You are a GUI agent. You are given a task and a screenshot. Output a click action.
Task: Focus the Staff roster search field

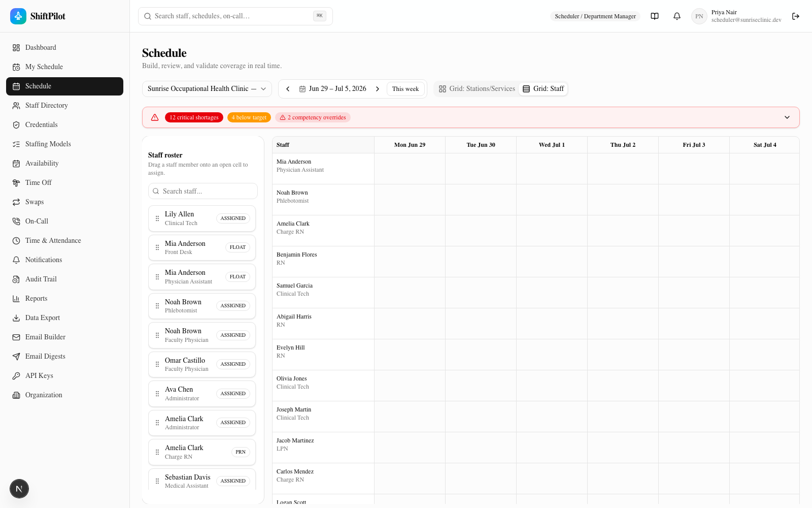[203, 191]
